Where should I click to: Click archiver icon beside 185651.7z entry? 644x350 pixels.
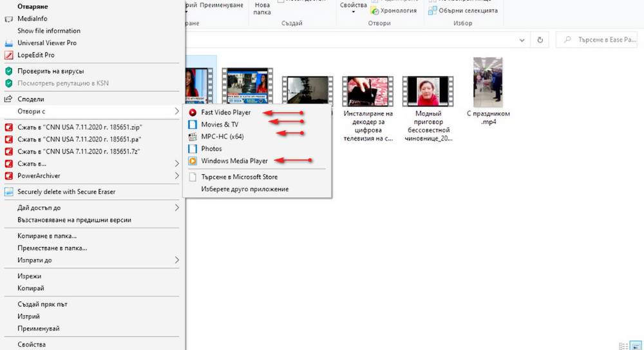pos(8,151)
